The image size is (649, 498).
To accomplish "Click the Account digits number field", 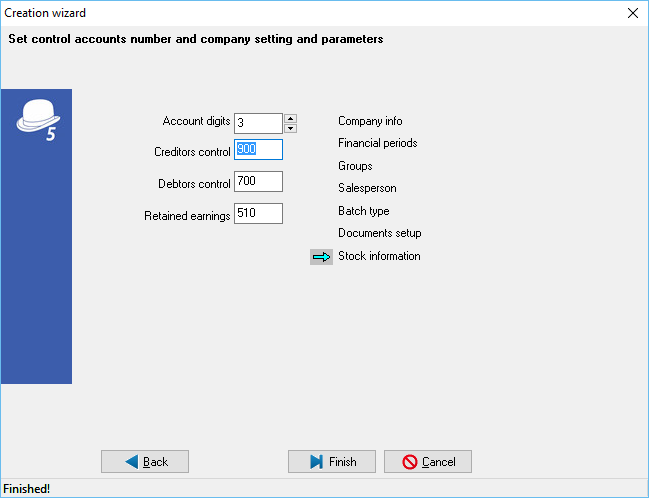I will pos(258,123).
